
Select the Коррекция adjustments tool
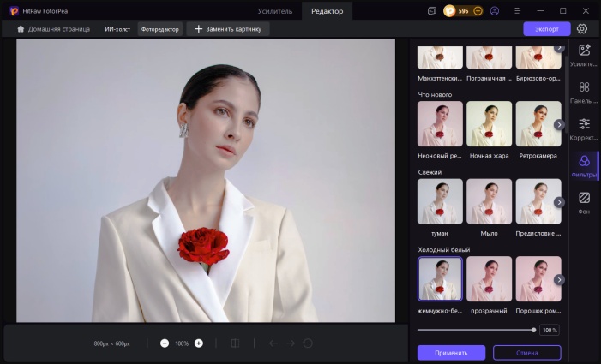(584, 128)
